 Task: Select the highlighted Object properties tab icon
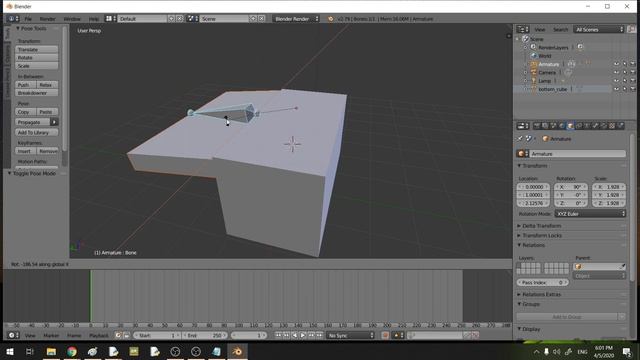(x=571, y=126)
